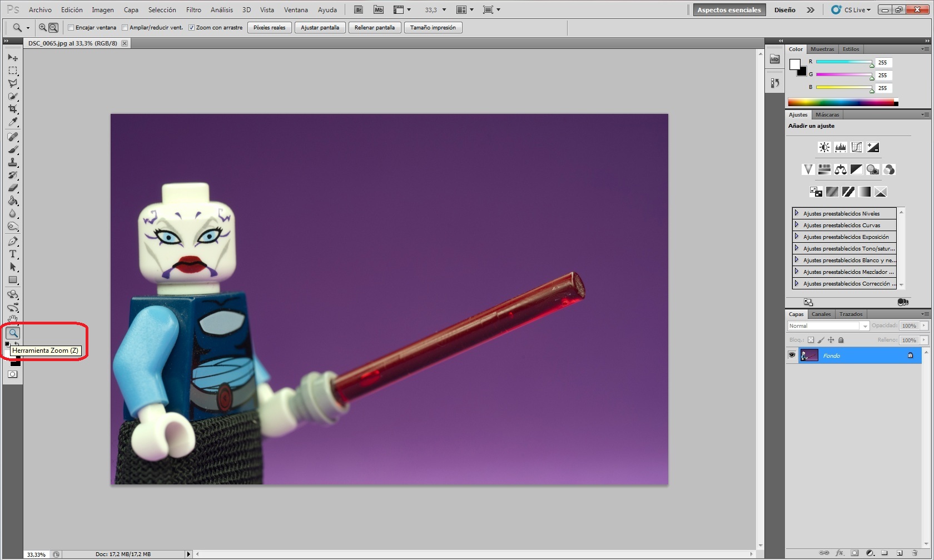Expand Ajustes preestablecidos Niveles

(x=797, y=213)
